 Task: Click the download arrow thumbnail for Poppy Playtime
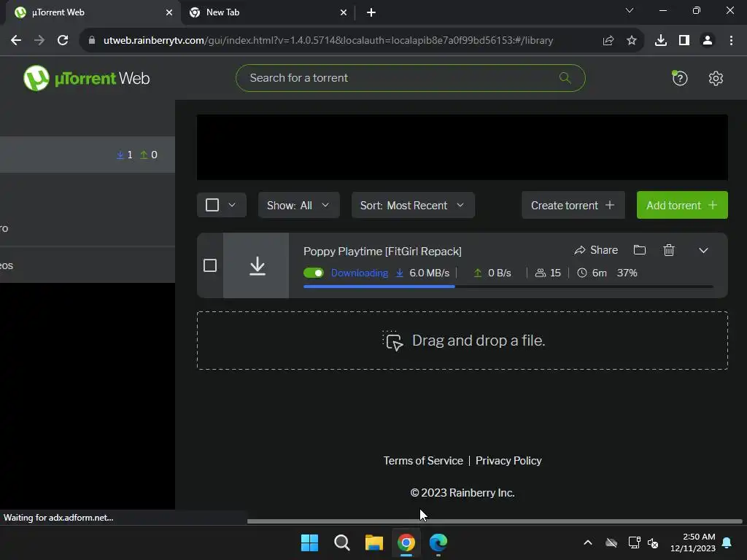pos(256,265)
